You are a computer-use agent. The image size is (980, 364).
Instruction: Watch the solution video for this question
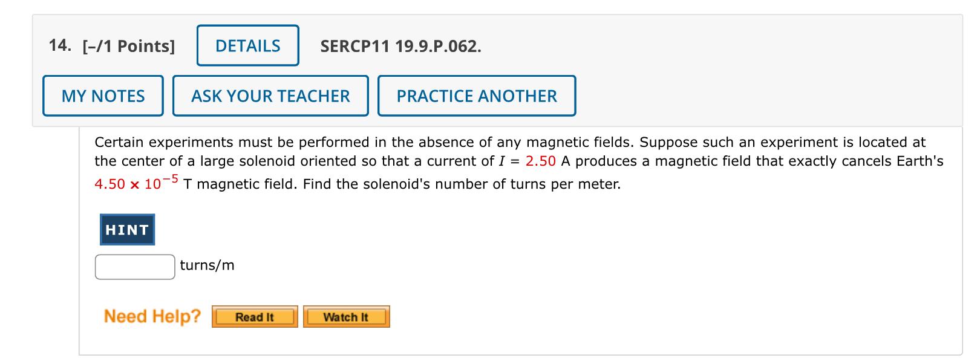tap(345, 316)
